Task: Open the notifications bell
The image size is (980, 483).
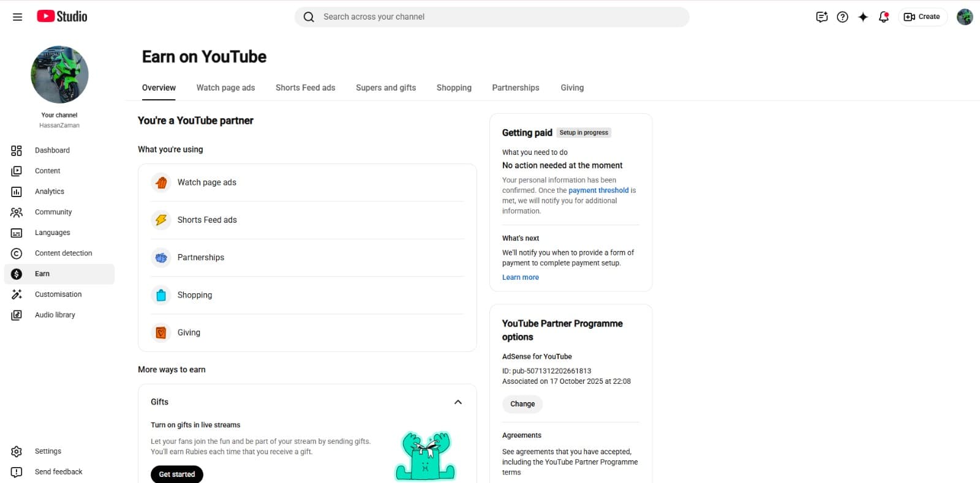Action: [x=883, y=17]
